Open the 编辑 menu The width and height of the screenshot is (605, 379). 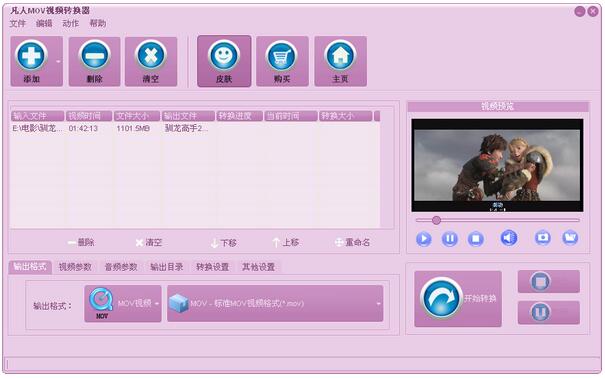pos(44,24)
